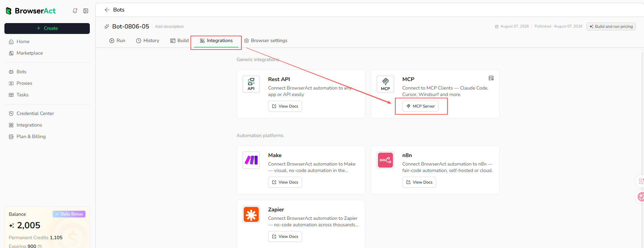The height and width of the screenshot is (248, 644).
Task: Click the MCP icon
Action: 385,84
